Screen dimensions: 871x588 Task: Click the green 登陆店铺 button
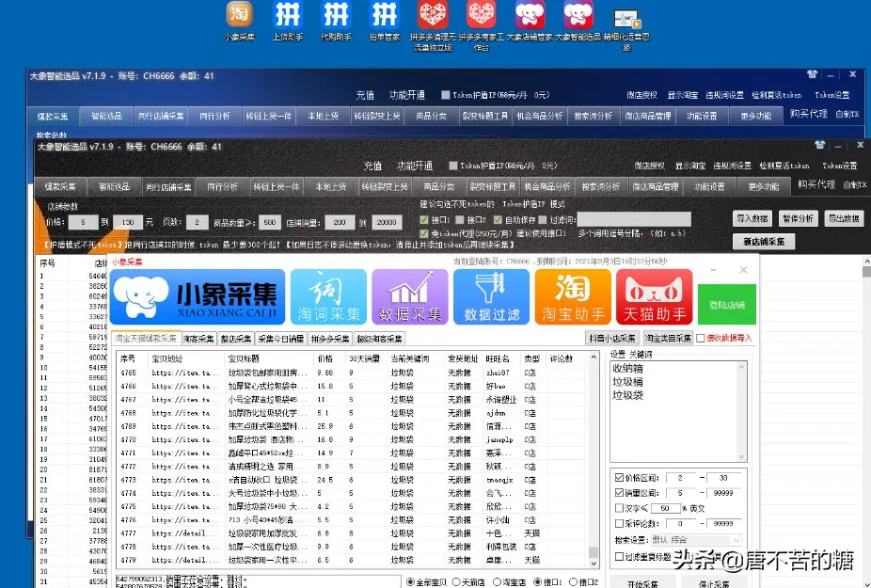[726, 305]
